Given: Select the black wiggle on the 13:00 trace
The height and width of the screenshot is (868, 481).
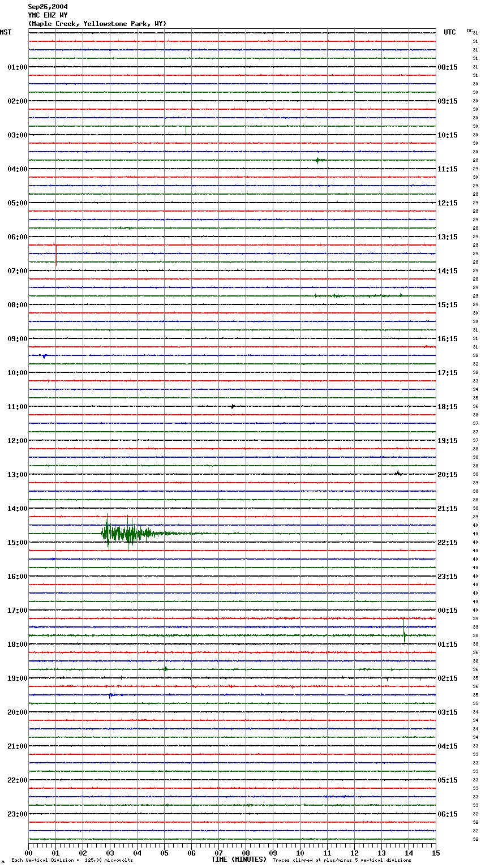Looking at the screenshot, I should 398,473.
